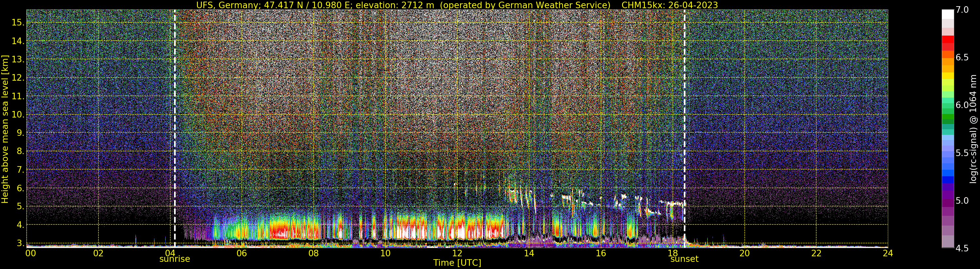The image size is (980, 269).
Task: Click the dark blue segment of the colorbar
Action: pyautogui.click(x=948, y=180)
